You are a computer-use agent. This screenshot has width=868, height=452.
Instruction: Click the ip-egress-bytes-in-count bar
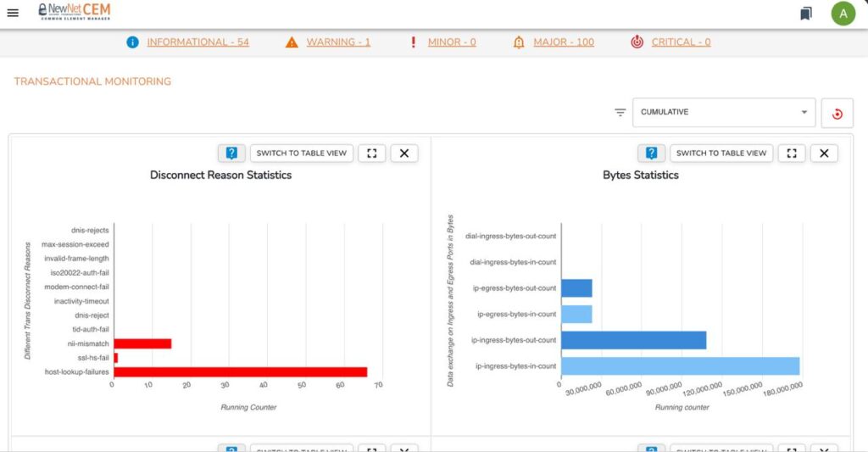[x=576, y=314]
